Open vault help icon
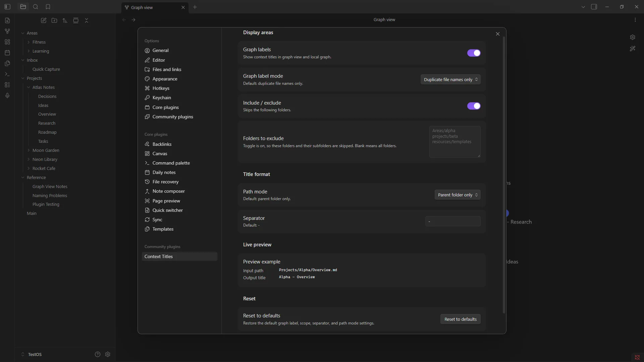Screen dimensions: 644x362 (x=98, y=354)
